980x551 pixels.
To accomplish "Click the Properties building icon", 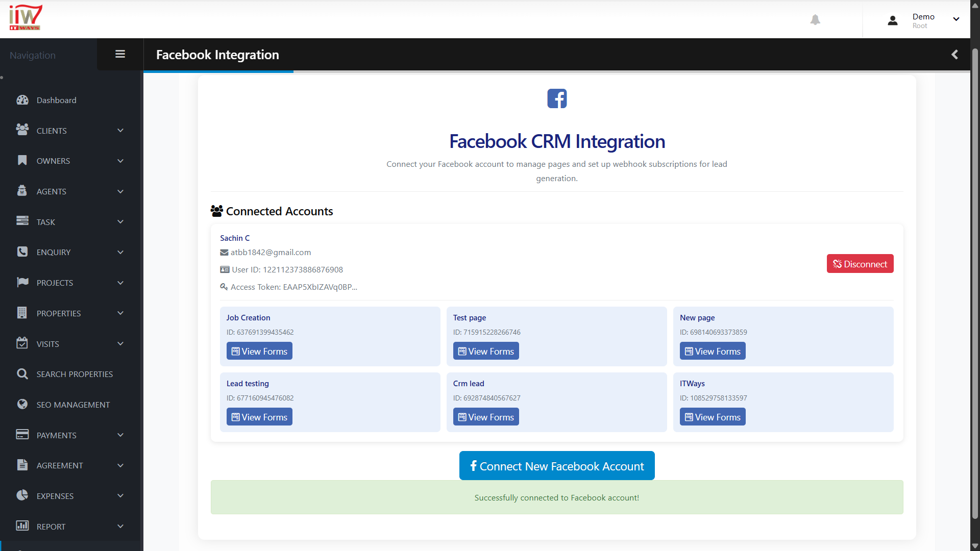I will click(22, 313).
